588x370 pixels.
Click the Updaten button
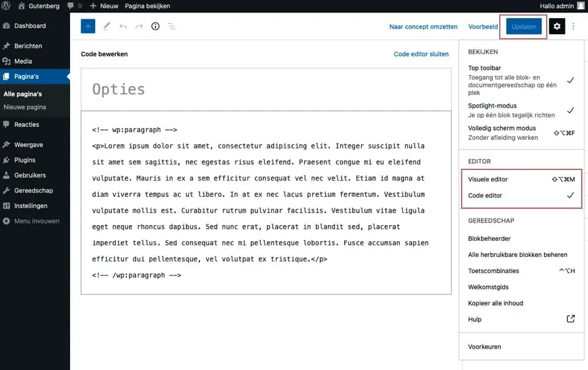click(524, 27)
